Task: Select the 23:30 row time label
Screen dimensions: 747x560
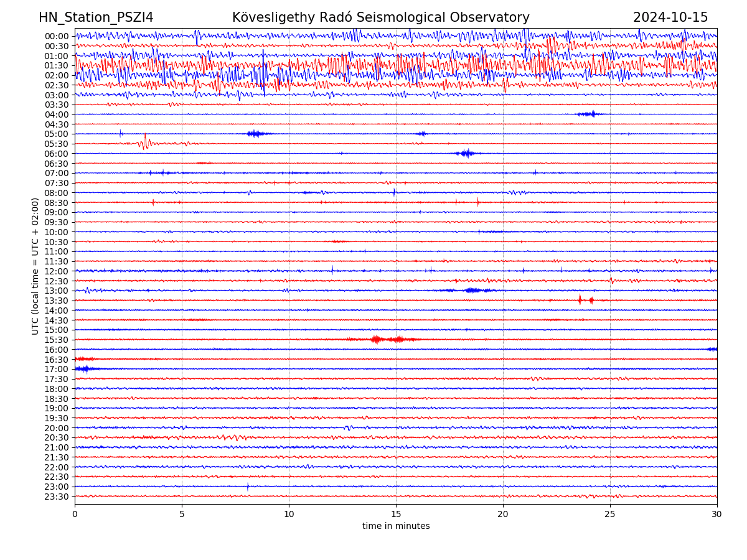Action: (57, 497)
